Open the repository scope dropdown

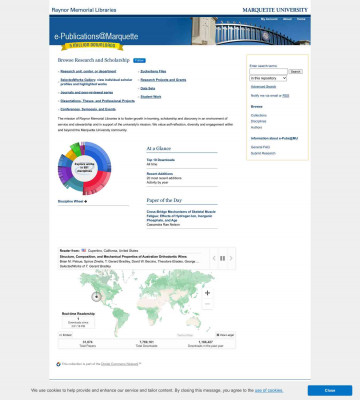coord(268,78)
